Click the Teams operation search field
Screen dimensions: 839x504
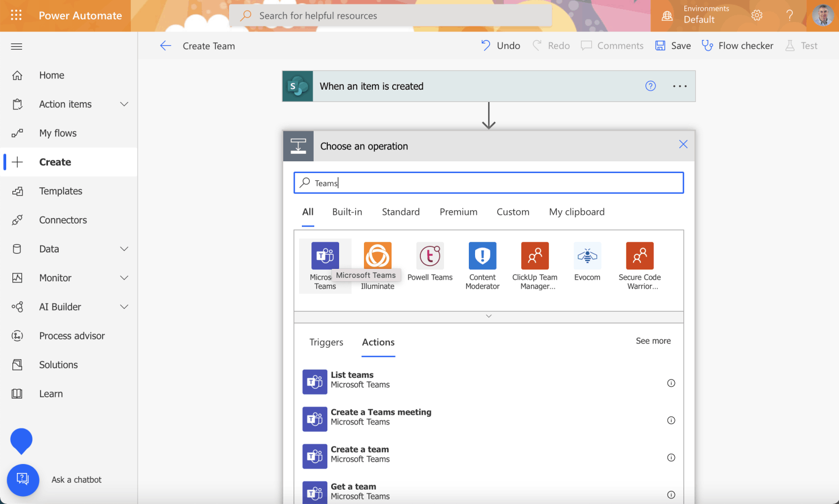click(x=489, y=183)
